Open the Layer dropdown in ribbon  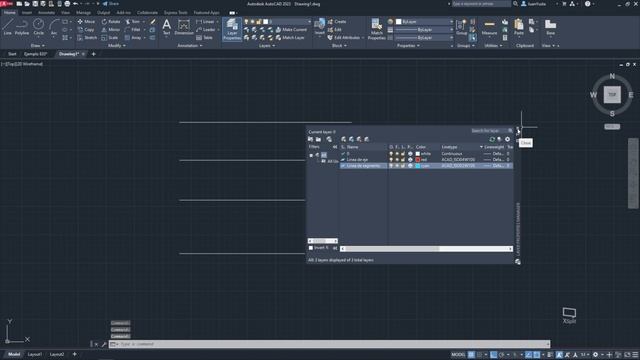coord(278,22)
